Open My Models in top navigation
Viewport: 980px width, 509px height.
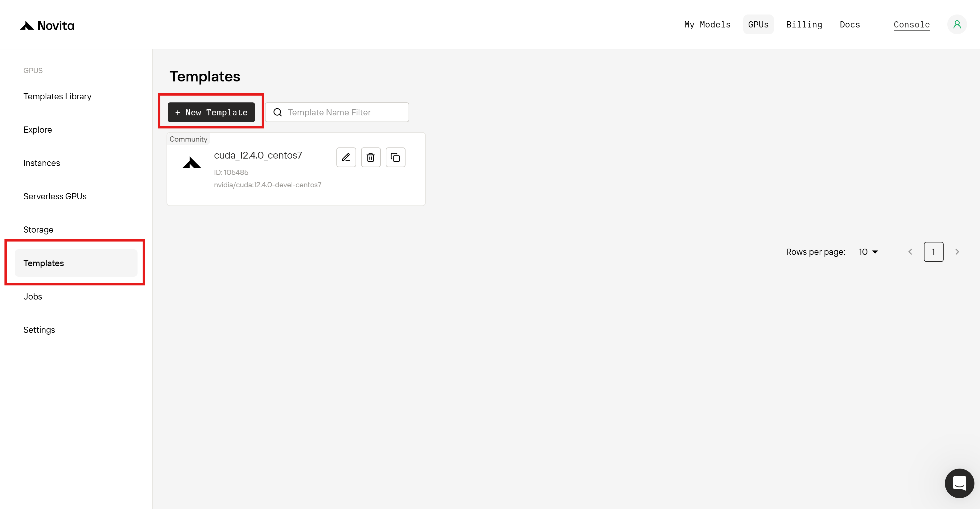(x=707, y=25)
